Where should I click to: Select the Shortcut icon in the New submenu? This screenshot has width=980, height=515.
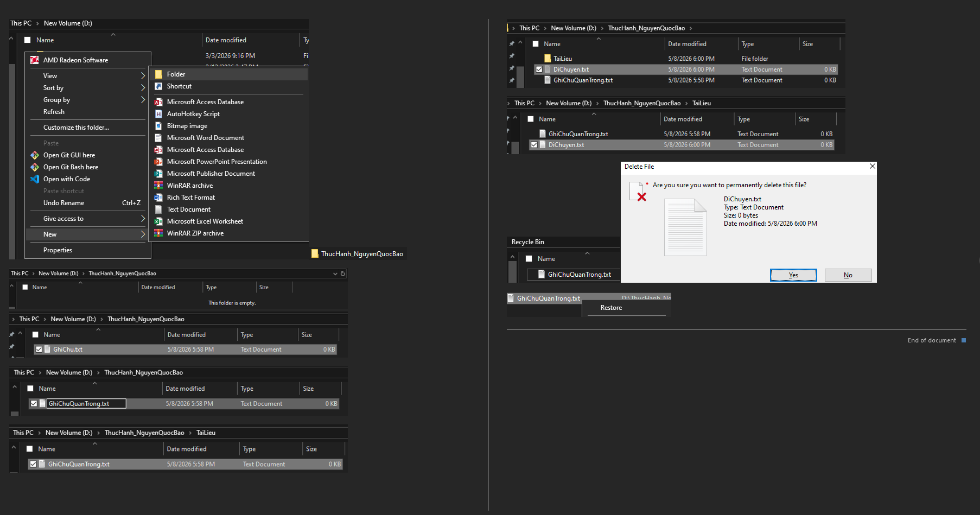point(158,86)
